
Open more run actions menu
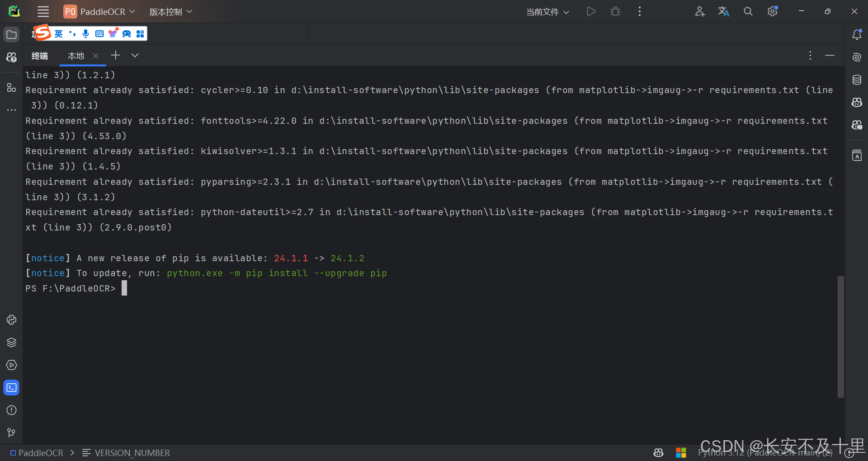[x=640, y=11]
